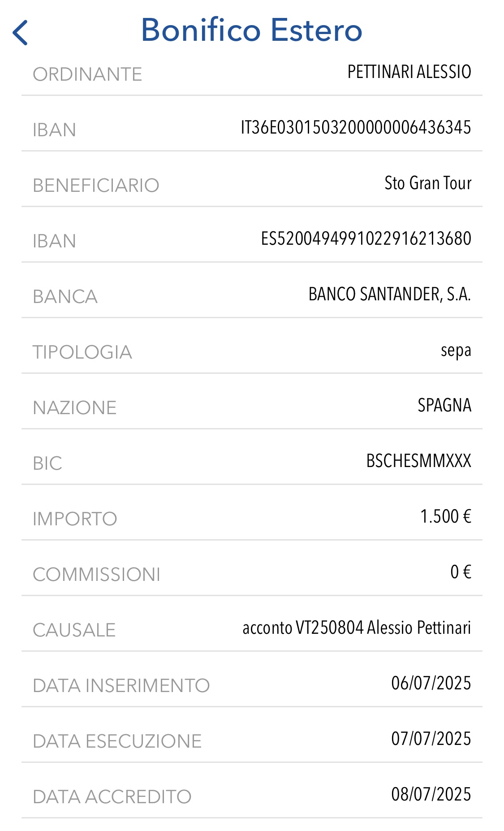
Task: Select the BANCO SANTANDER, S.A. bank value
Action: coord(390,294)
